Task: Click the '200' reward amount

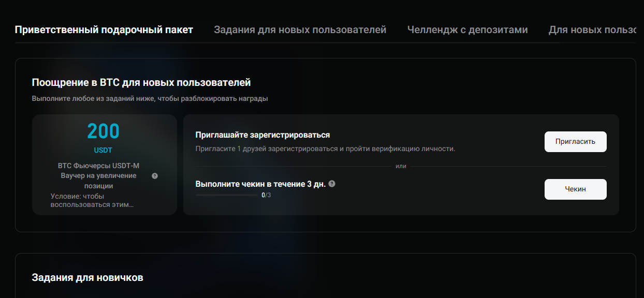Action: (x=103, y=131)
